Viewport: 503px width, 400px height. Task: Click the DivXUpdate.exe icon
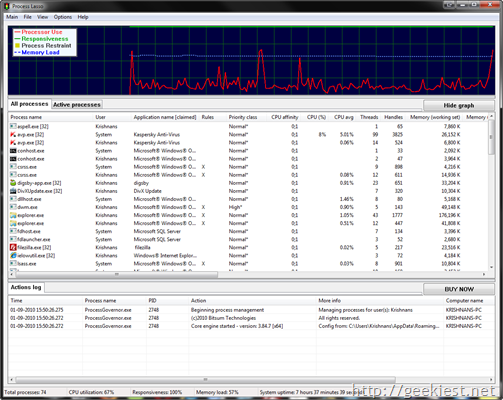(x=13, y=191)
